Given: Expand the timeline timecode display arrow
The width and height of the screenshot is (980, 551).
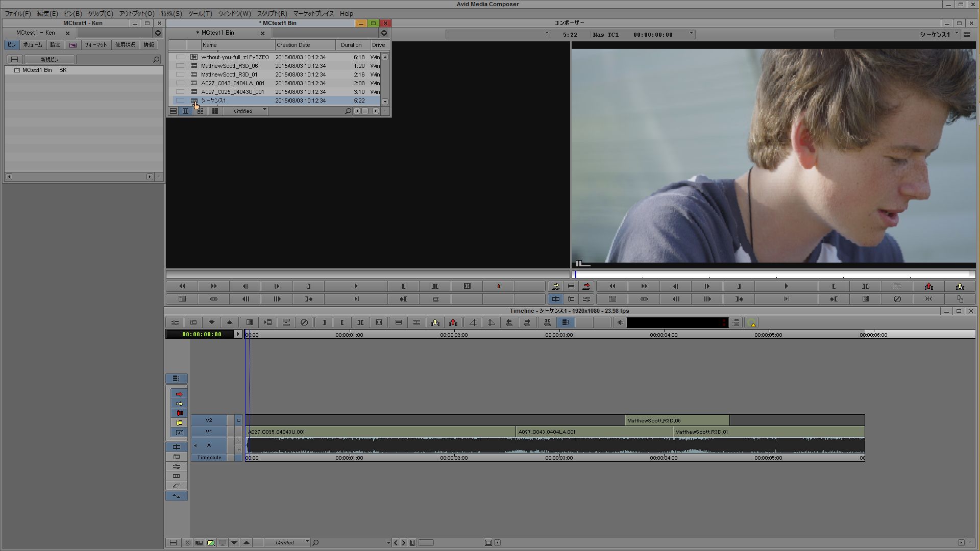Looking at the screenshot, I should click(x=238, y=334).
